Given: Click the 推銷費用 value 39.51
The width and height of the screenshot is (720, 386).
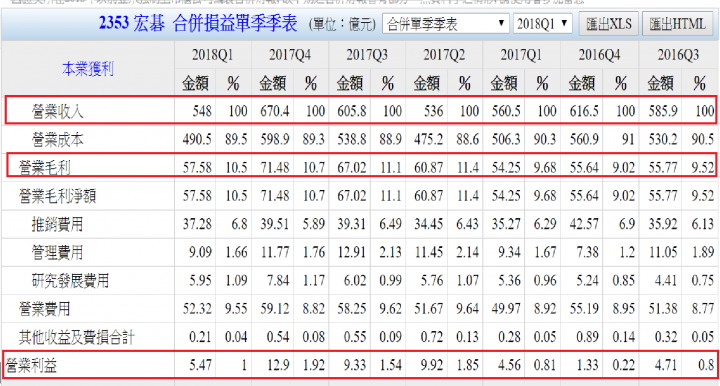Looking at the screenshot, I should (275, 224).
